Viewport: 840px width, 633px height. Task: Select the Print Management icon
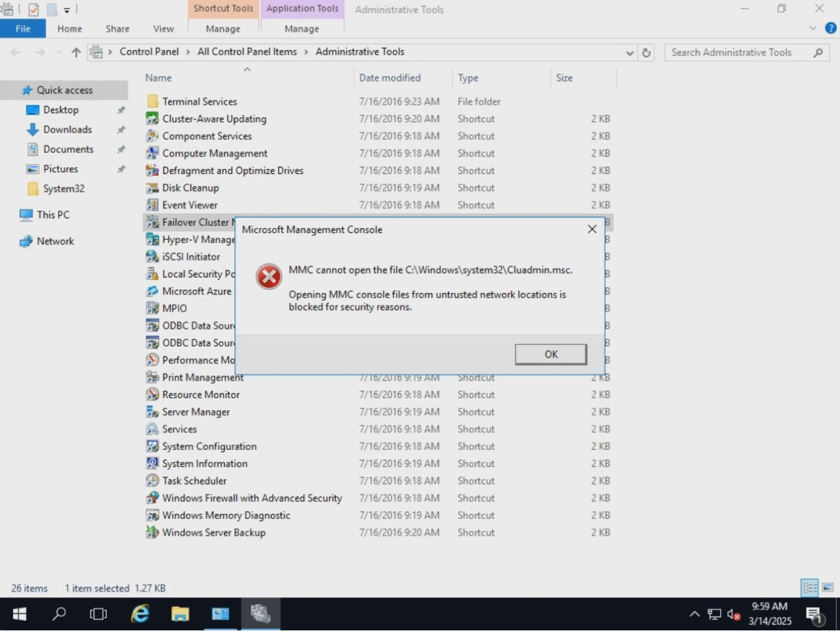click(152, 378)
